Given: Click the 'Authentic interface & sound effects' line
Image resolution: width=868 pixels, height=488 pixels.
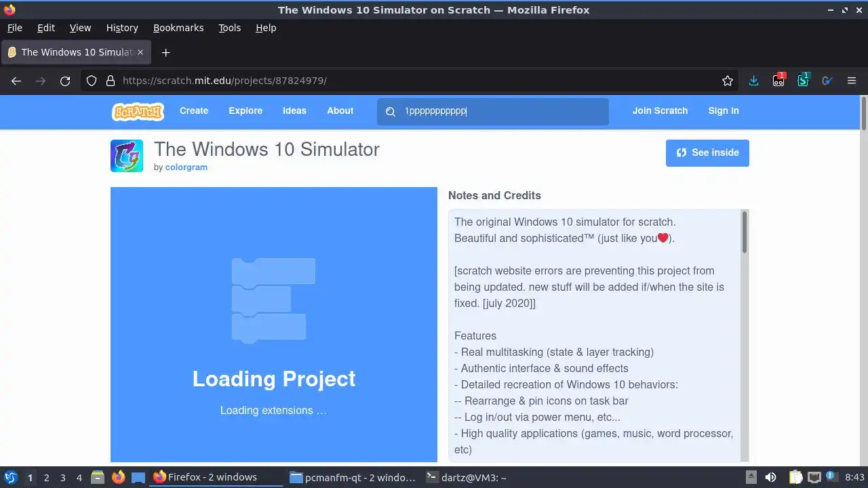Looking at the screenshot, I should click(x=541, y=368).
